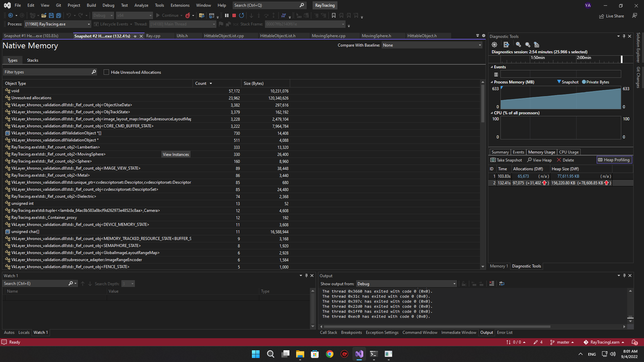The height and width of the screenshot is (362, 644).
Task: Switch to the Memory Usage tab
Action: tap(541, 152)
